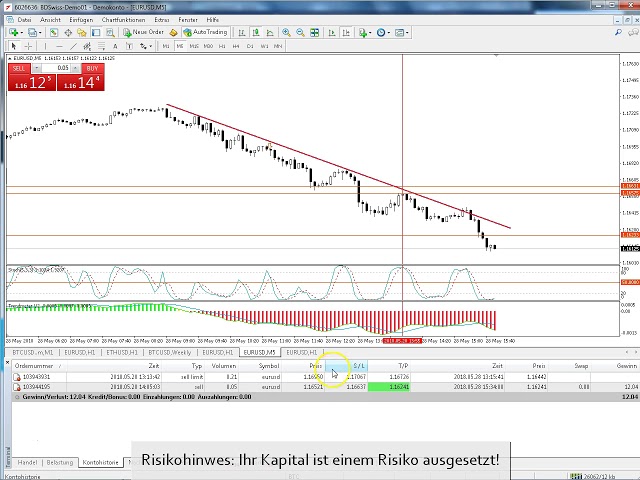Expand the periods clock dropdown arrow

point(389,33)
